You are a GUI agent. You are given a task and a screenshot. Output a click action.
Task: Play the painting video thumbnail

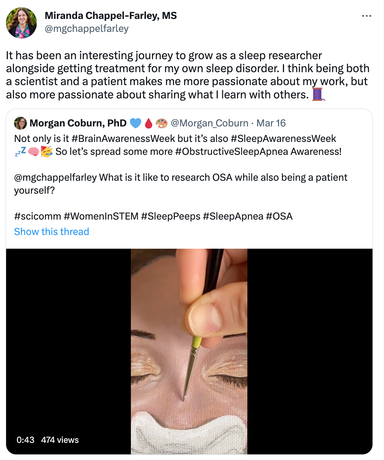pos(189,351)
